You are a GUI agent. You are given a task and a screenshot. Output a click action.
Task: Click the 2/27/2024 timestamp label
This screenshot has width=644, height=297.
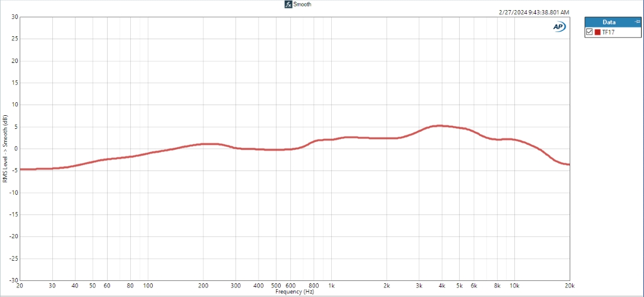[x=534, y=12]
